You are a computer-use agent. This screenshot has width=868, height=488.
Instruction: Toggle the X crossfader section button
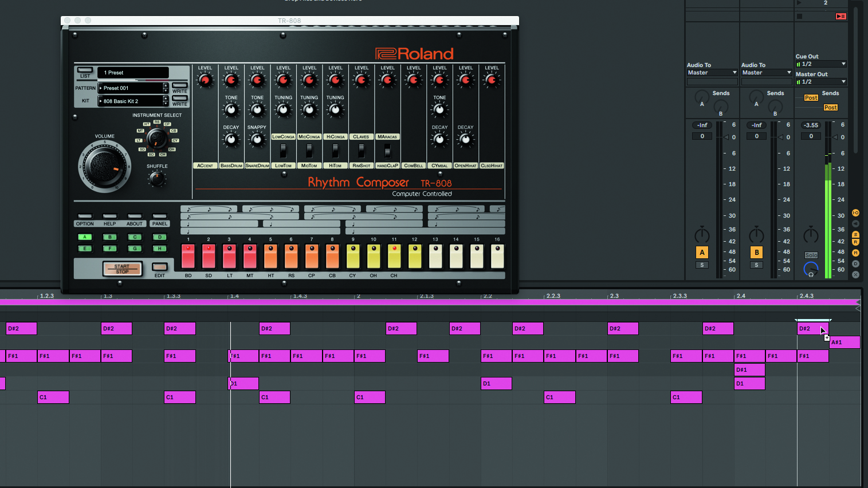[855, 274]
